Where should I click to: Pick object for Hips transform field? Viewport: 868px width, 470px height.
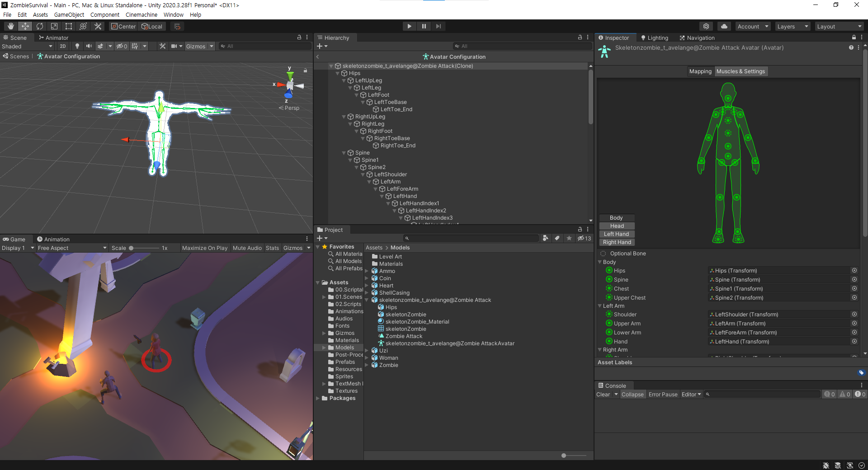(854, 271)
